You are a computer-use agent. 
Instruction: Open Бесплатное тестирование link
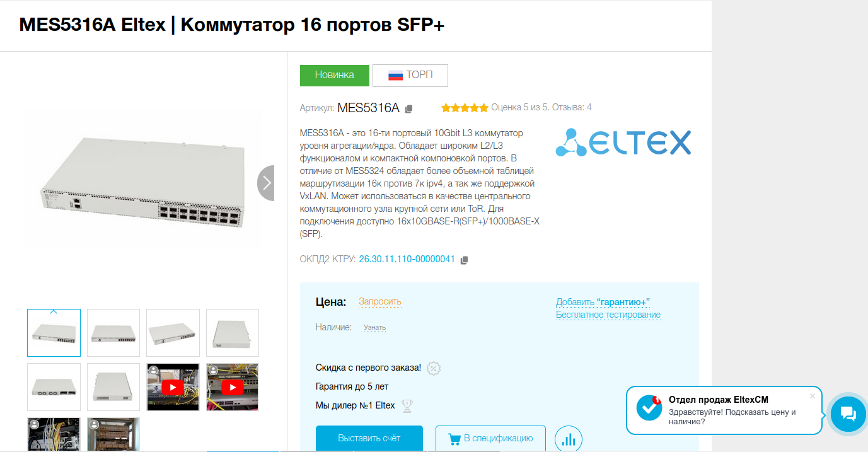point(608,315)
